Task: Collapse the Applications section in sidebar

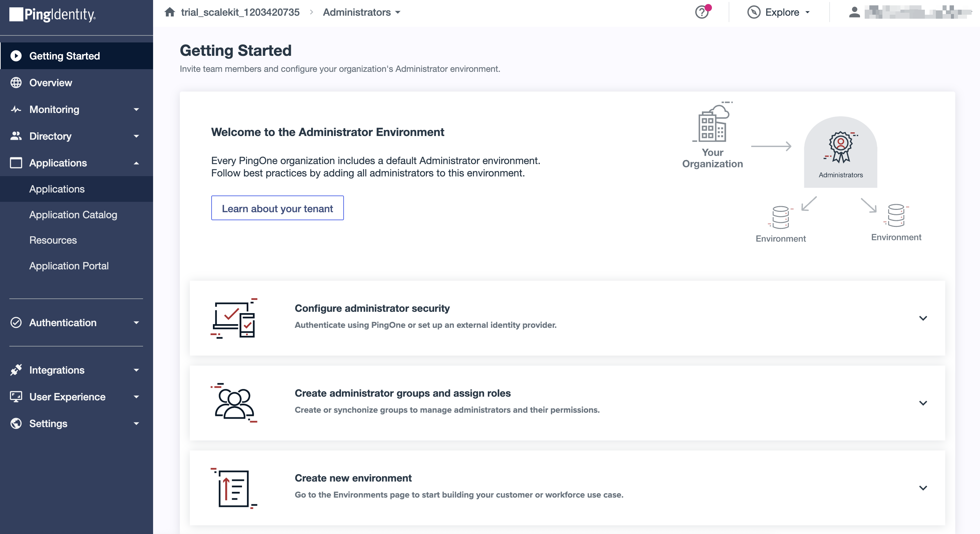Action: 136,163
